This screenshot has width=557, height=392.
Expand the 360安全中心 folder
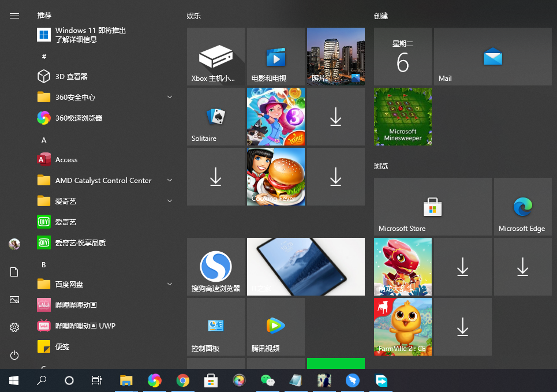point(169,98)
